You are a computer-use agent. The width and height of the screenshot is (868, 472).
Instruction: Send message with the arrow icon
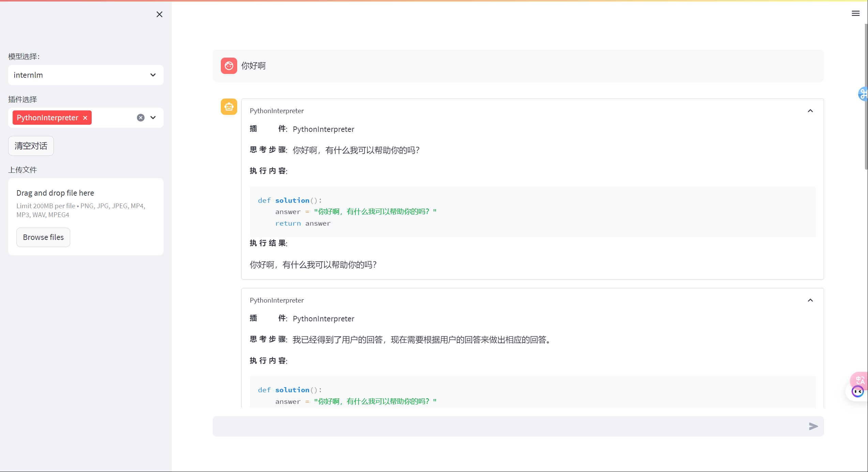tap(813, 426)
